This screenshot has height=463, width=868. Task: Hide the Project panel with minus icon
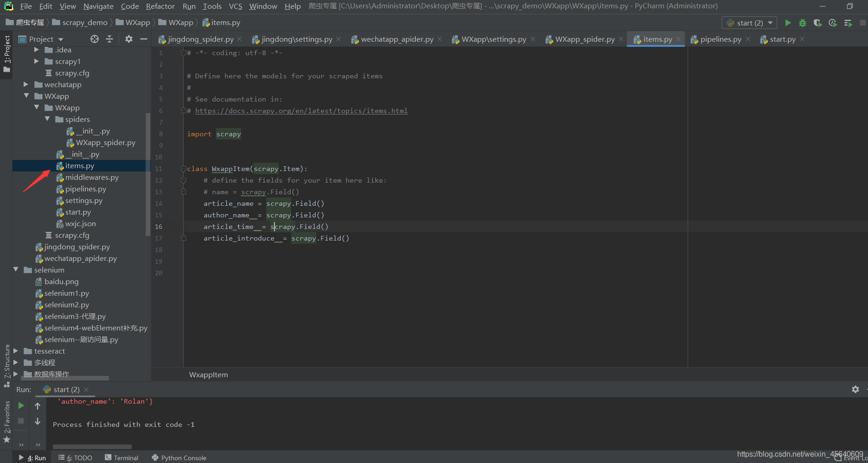144,39
